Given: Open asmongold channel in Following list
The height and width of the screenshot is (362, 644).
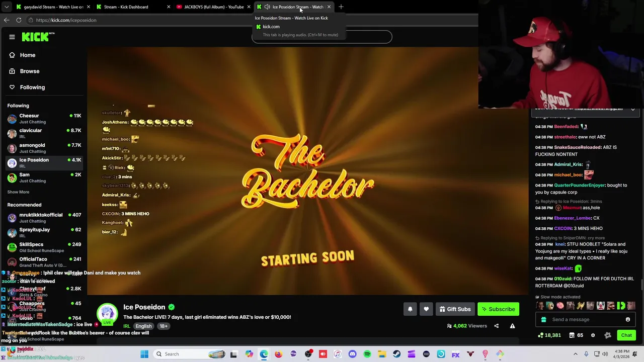Looking at the screenshot, I should coord(44,148).
